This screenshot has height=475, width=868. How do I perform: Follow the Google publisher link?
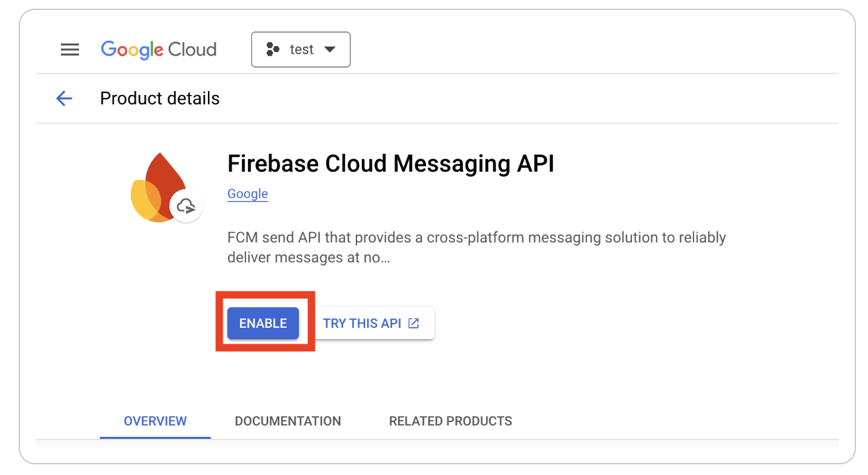point(247,194)
